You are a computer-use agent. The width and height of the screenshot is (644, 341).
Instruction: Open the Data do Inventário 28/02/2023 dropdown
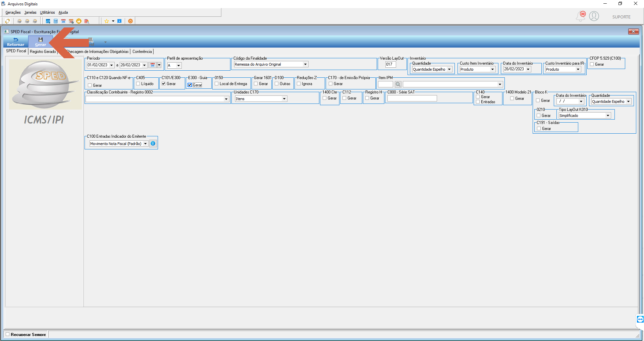pos(528,69)
